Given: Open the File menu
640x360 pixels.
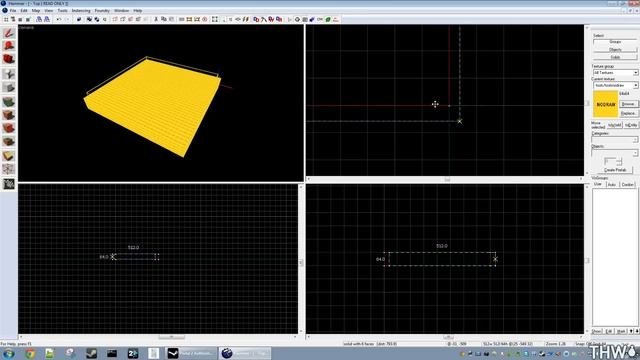Looking at the screenshot, I should (13, 11).
